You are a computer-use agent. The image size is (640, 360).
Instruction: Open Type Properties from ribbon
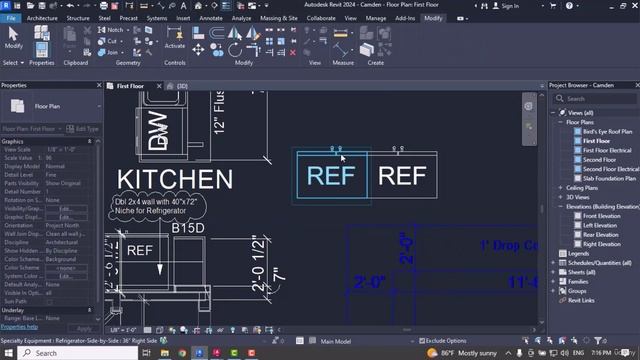[42, 33]
